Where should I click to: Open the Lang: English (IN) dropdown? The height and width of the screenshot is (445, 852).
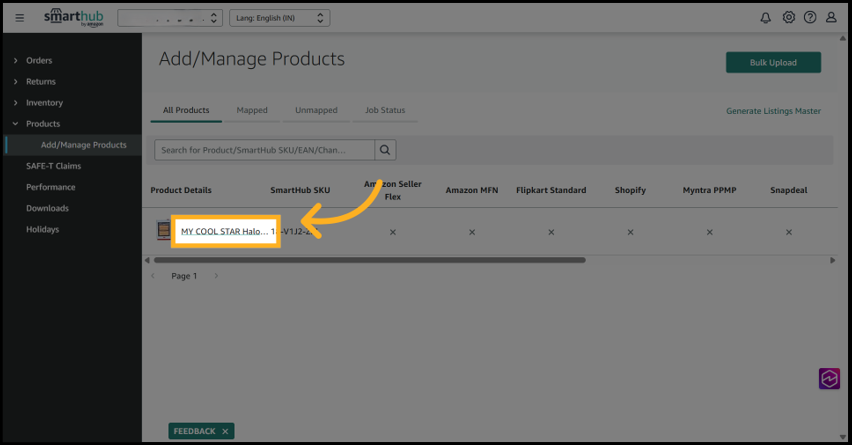[279, 18]
